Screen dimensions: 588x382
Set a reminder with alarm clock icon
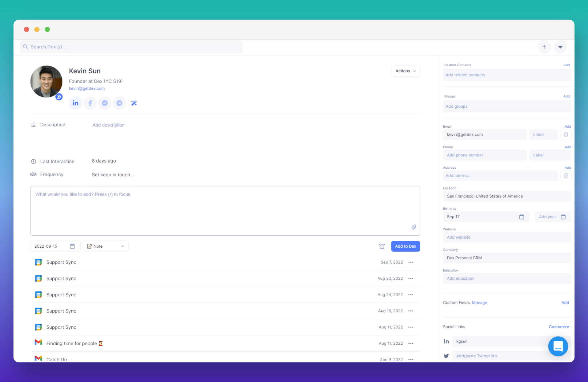[382, 246]
